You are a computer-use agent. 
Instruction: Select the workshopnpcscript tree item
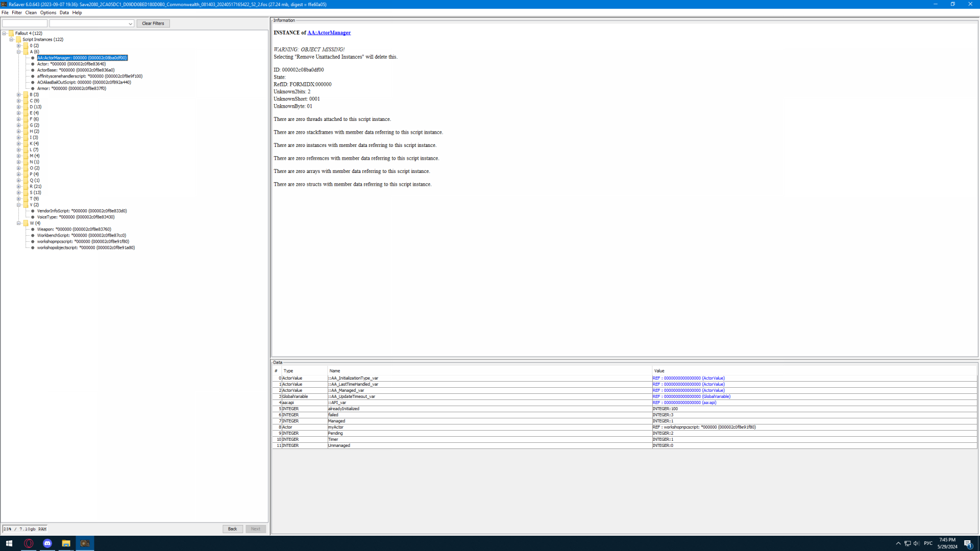tap(83, 241)
